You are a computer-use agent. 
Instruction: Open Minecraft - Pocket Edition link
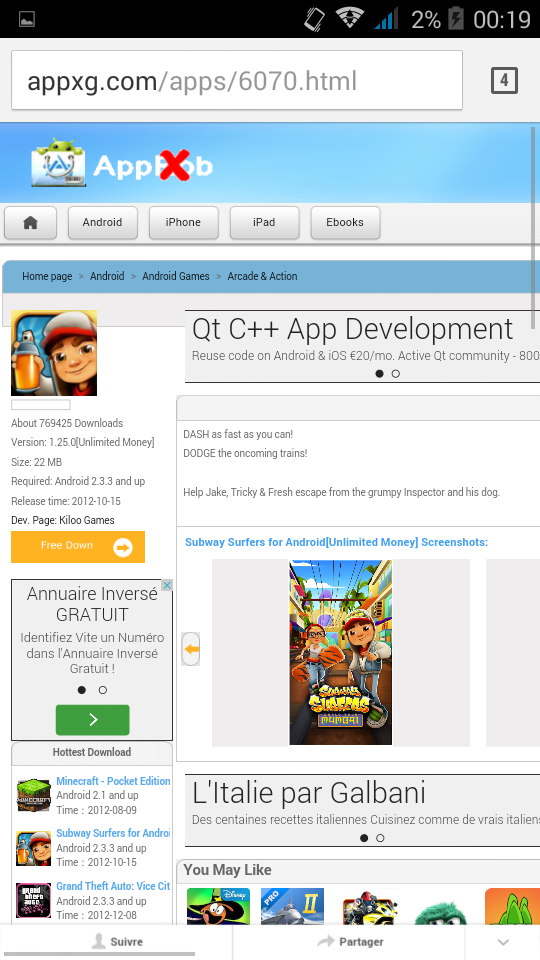[x=113, y=781]
